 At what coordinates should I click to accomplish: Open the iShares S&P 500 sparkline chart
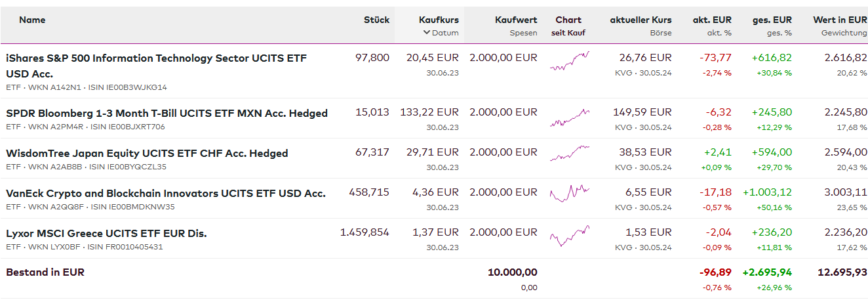(569, 61)
